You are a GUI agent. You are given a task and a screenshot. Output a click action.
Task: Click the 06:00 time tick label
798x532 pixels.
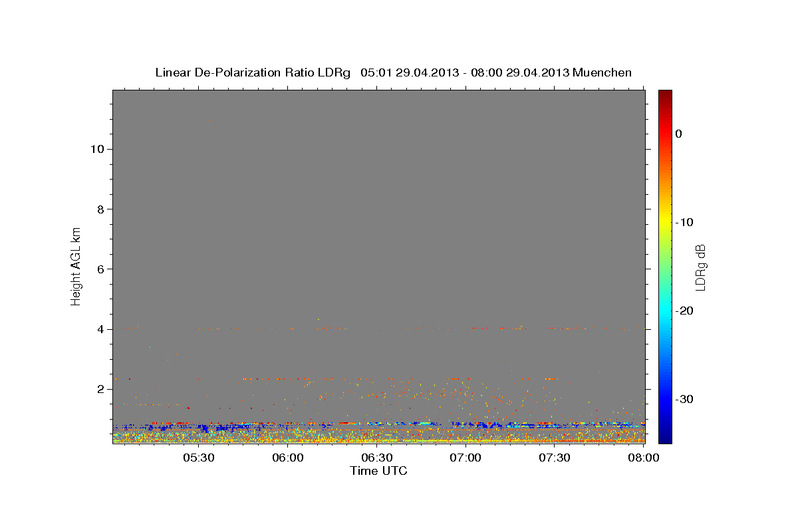(289, 458)
